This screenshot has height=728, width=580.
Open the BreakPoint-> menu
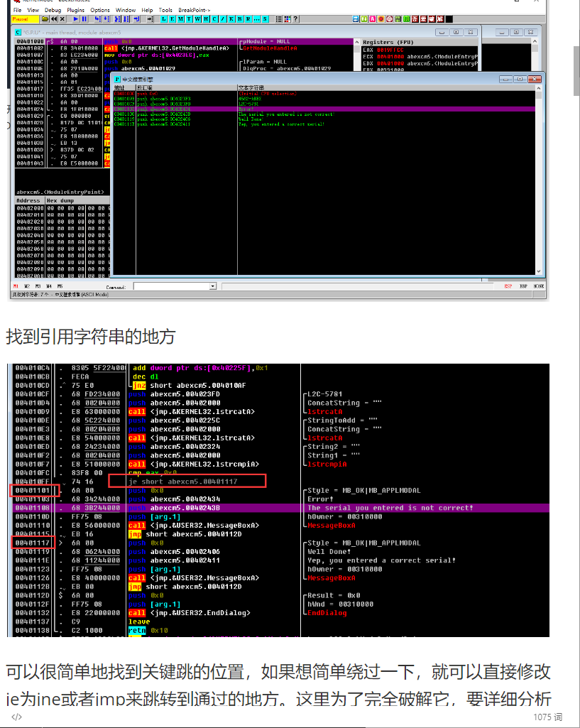click(x=194, y=10)
